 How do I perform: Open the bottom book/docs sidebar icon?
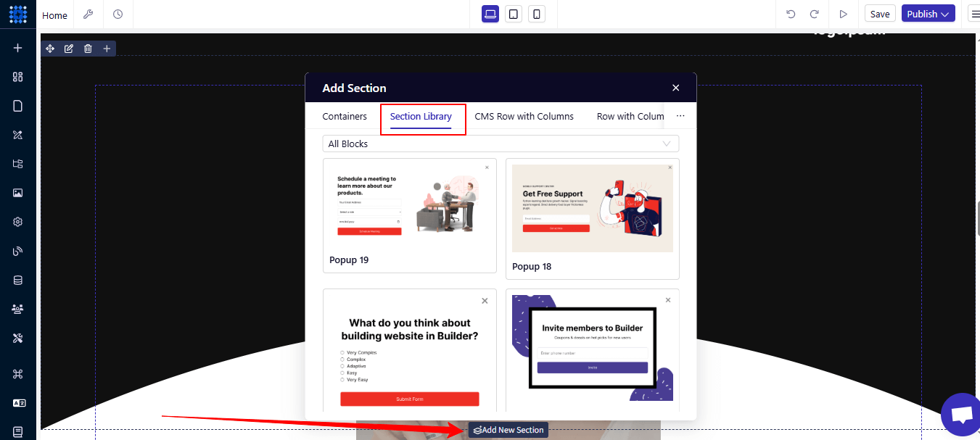pyautogui.click(x=18, y=431)
